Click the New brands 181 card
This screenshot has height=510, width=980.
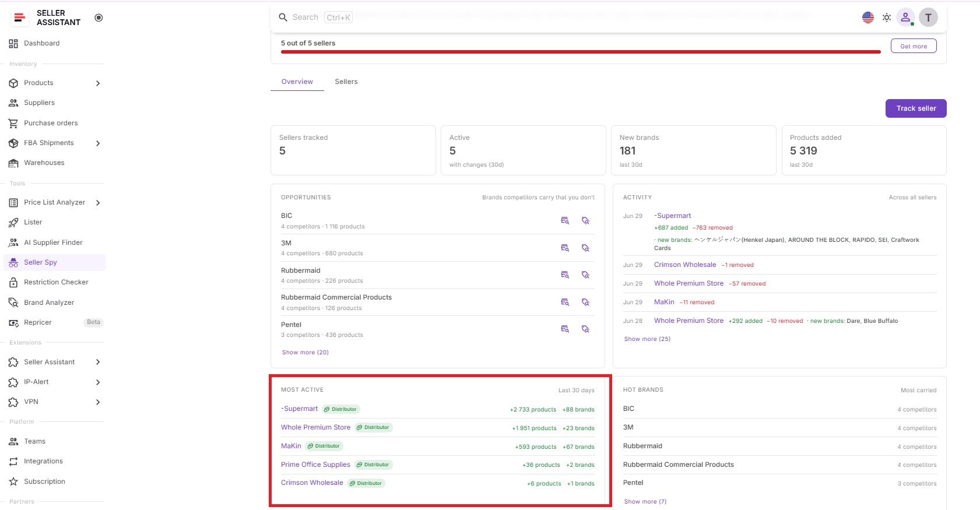click(693, 150)
